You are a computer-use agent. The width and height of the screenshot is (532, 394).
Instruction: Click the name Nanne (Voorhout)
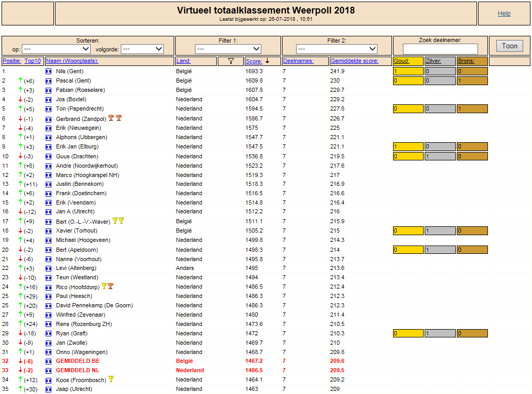pos(79,259)
